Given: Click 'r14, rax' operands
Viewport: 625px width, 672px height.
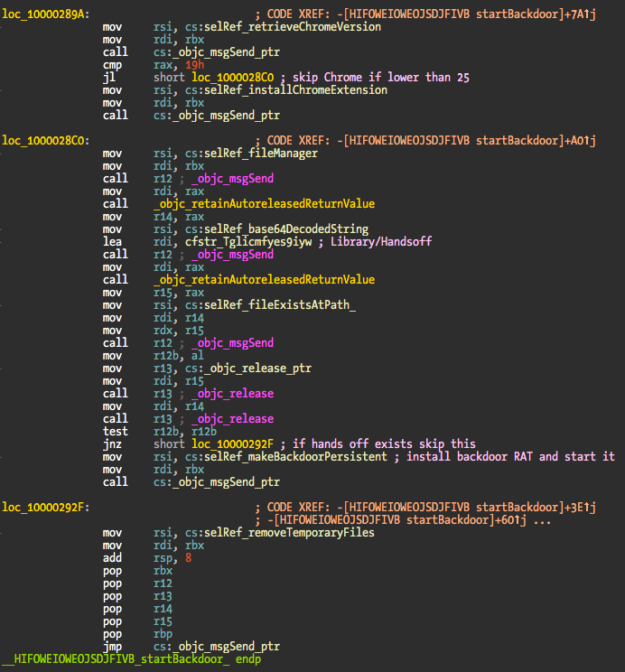Looking at the screenshot, I should (x=179, y=217).
